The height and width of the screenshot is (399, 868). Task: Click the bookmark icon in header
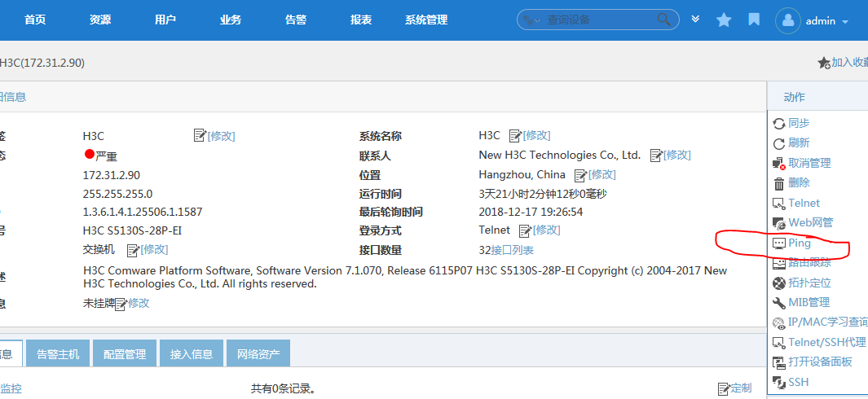(753, 20)
